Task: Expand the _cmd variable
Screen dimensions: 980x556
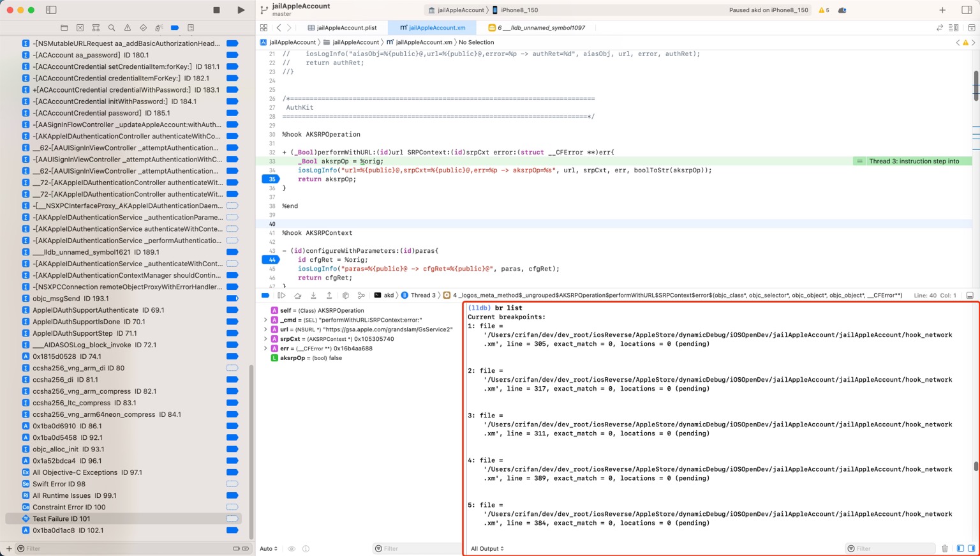Action: point(265,320)
